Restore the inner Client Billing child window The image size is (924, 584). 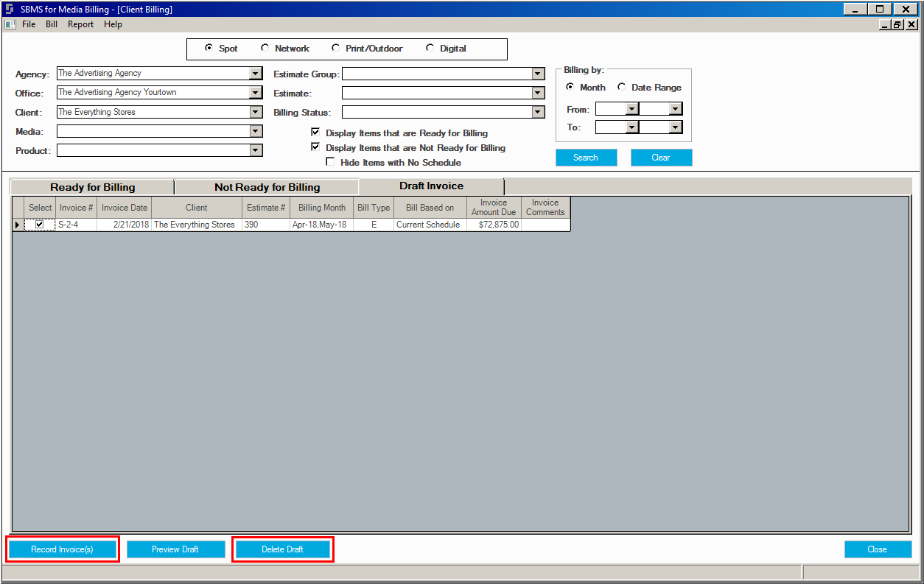[x=897, y=24]
